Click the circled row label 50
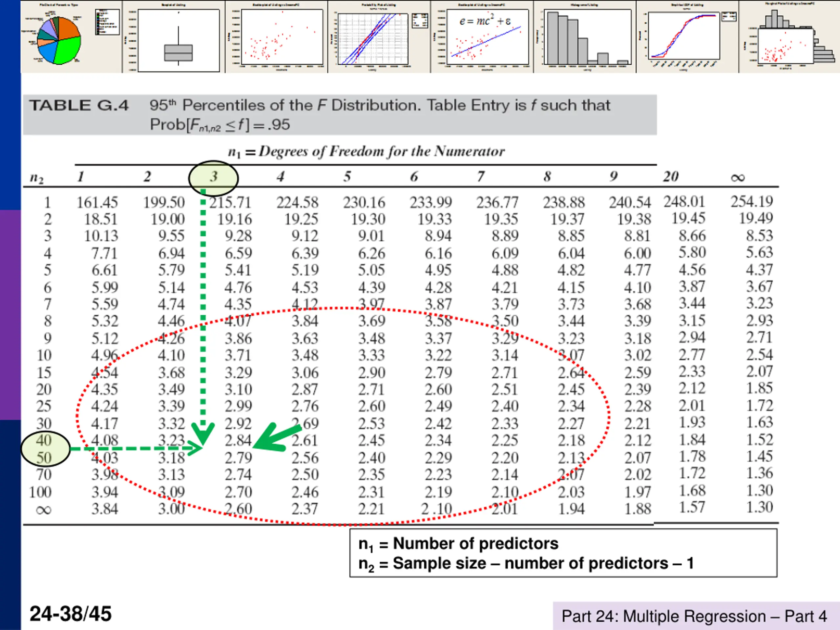The height and width of the screenshot is (630, 840). point(44,458)
